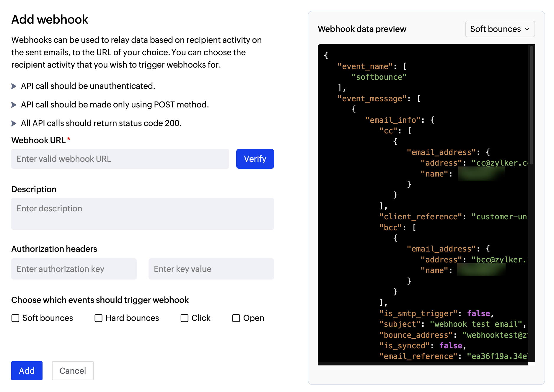Click the "Add webhook" heading

[50, 19]
